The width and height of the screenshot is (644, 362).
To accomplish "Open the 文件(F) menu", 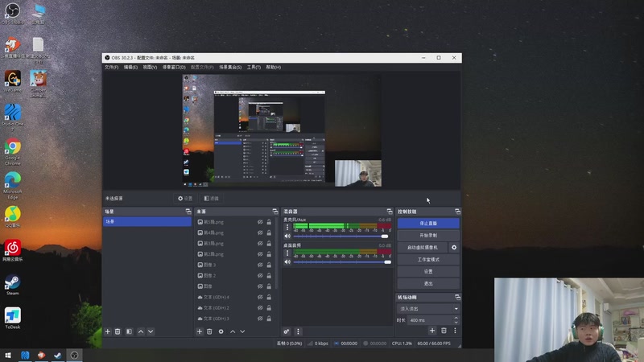I will click(x=111, y=68).
